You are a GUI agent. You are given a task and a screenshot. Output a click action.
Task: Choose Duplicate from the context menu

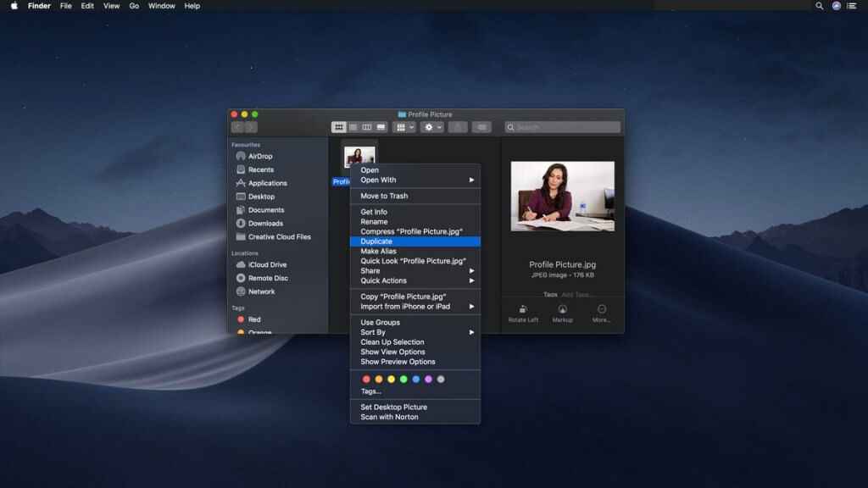coord(376,241)
